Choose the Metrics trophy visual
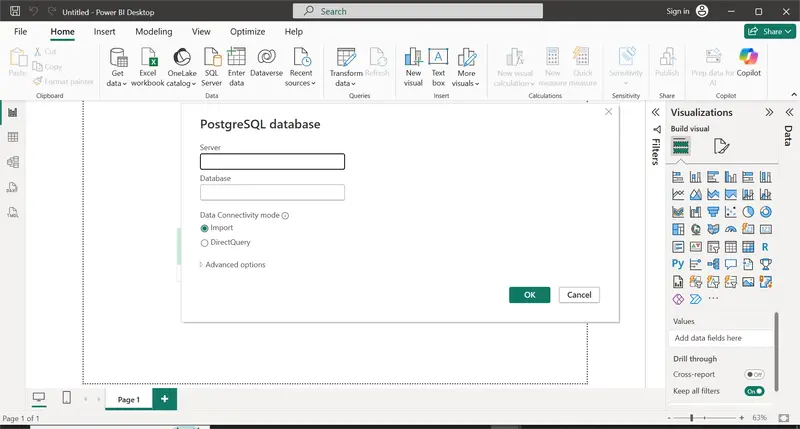The image size is (800, 429). point(765,264)
